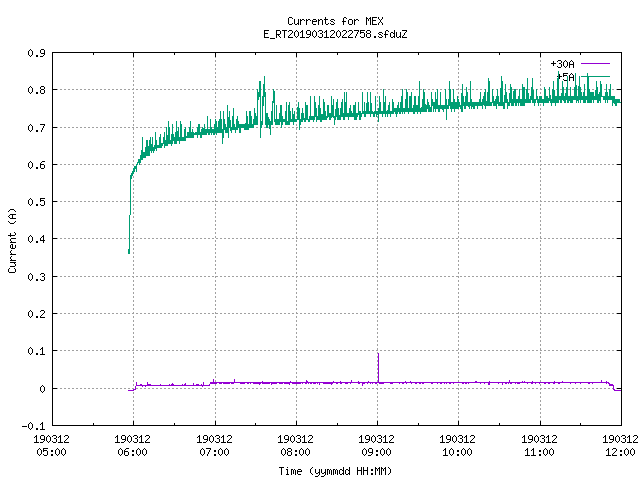Click the 0.1 y-axis tick label
The image size is (640, 480).
(x=36, y=351)
